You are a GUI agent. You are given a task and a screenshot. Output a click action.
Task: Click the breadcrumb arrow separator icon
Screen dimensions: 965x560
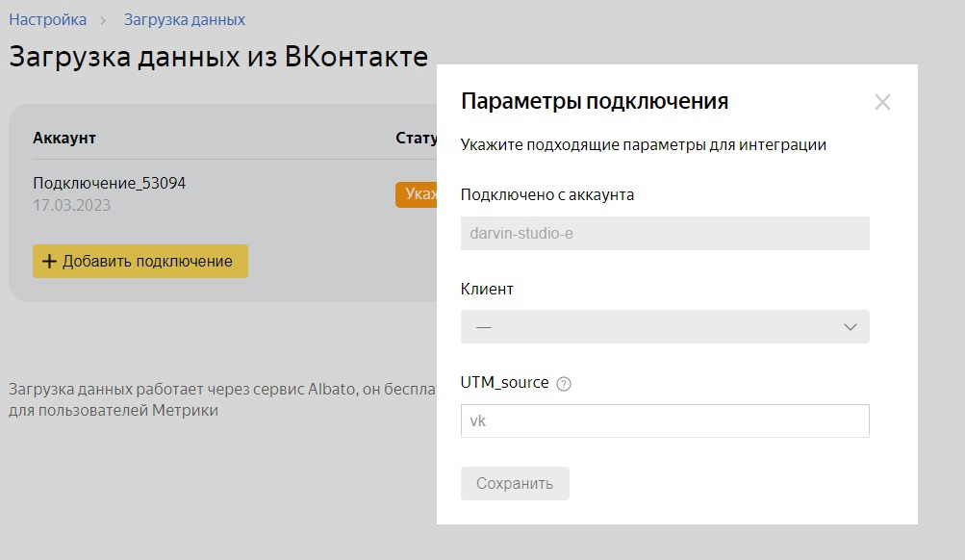point(104,20)
